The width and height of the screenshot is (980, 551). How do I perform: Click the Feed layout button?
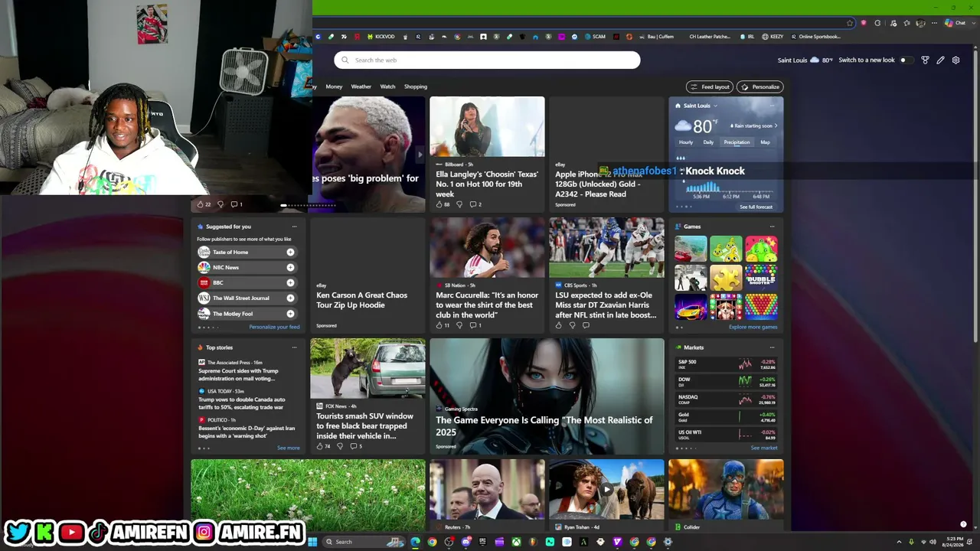710,86
